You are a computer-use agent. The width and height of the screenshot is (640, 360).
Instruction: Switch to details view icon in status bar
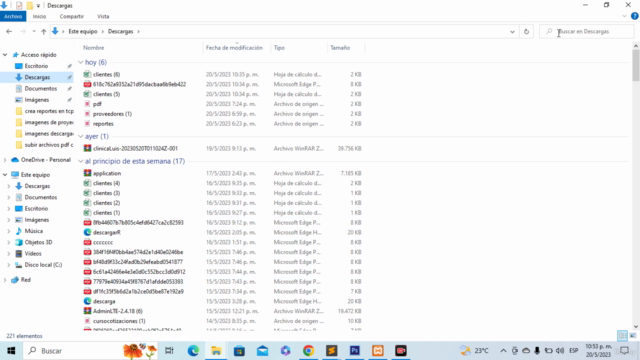pyautogui.click(x=622, y=336)
